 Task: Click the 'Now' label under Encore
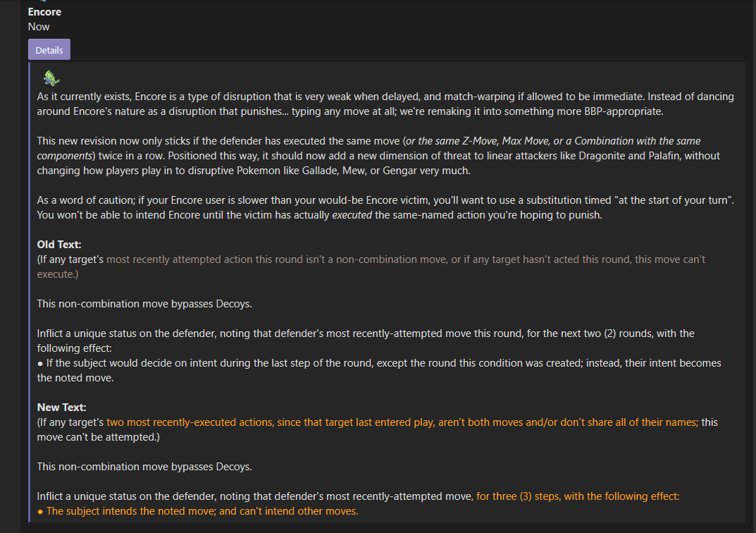tap(39, 27)
